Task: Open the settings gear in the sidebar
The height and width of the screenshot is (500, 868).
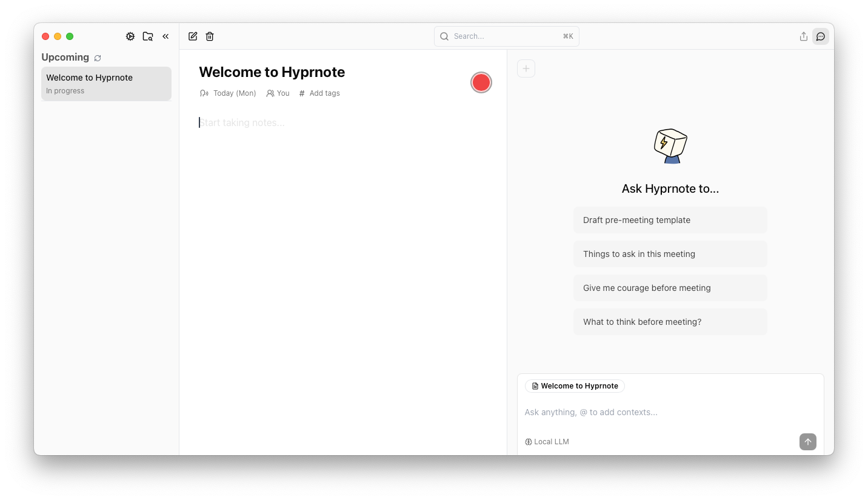Action: coord(130,36)
